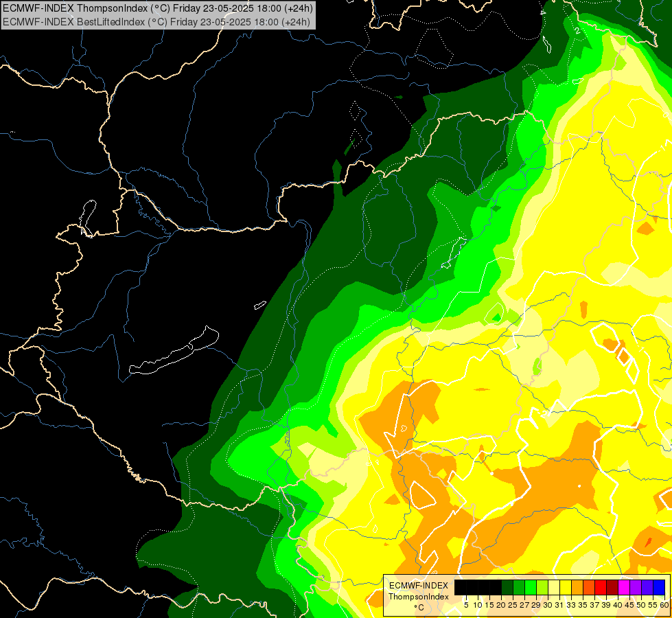This screenshot has height=618, width=672.
Task: Select the magenta 40-45 legend swatch
Action: pos(624,587)
